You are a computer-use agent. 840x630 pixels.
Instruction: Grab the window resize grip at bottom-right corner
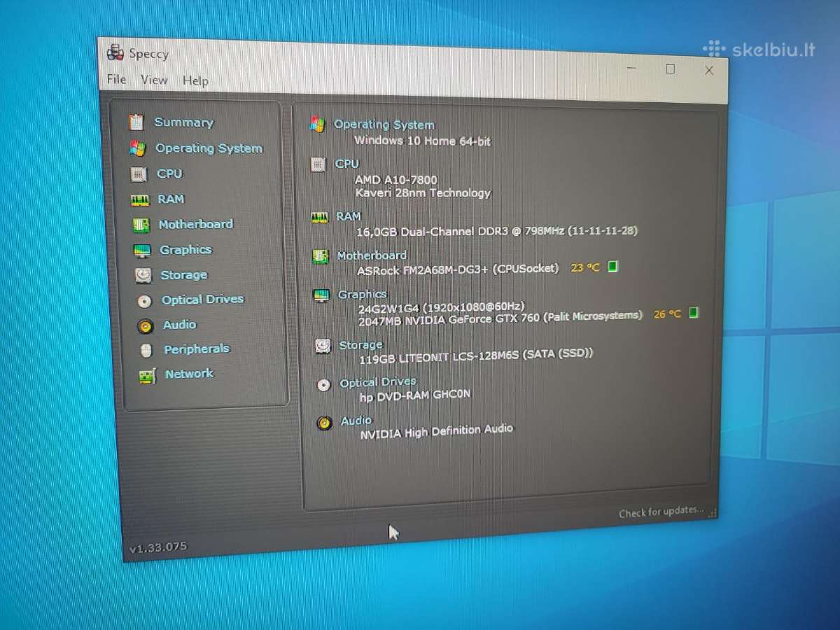click(x=713, y=513)
